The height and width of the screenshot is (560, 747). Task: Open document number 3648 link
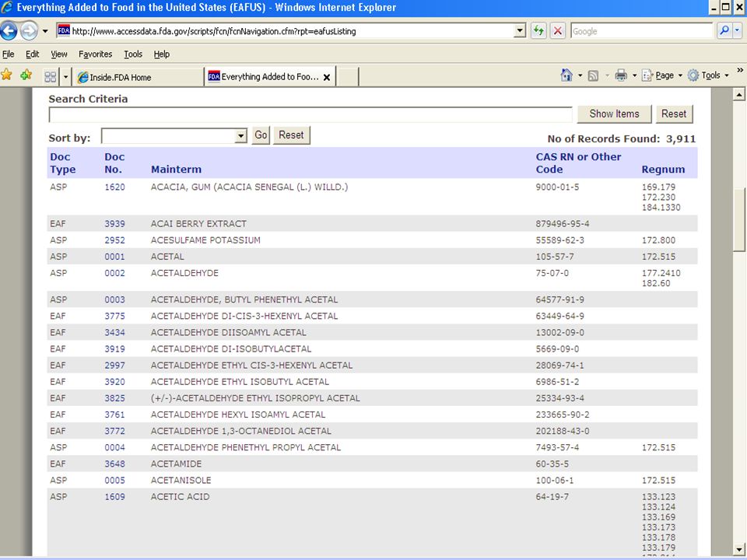click(x=115, y=464)
